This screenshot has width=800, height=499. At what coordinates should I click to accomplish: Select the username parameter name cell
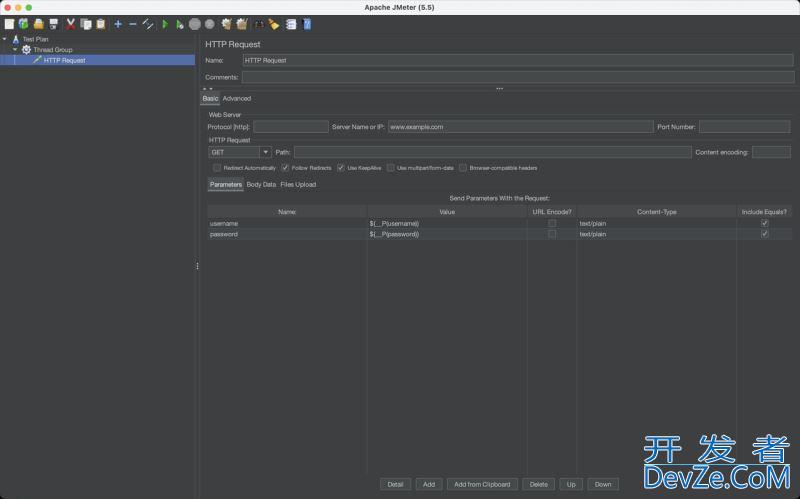287,223
